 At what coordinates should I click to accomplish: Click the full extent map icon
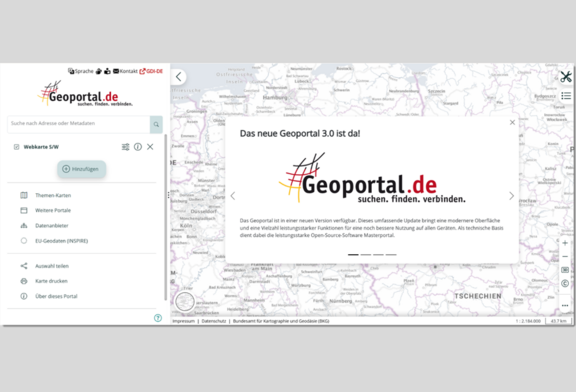tap(565, 270)
